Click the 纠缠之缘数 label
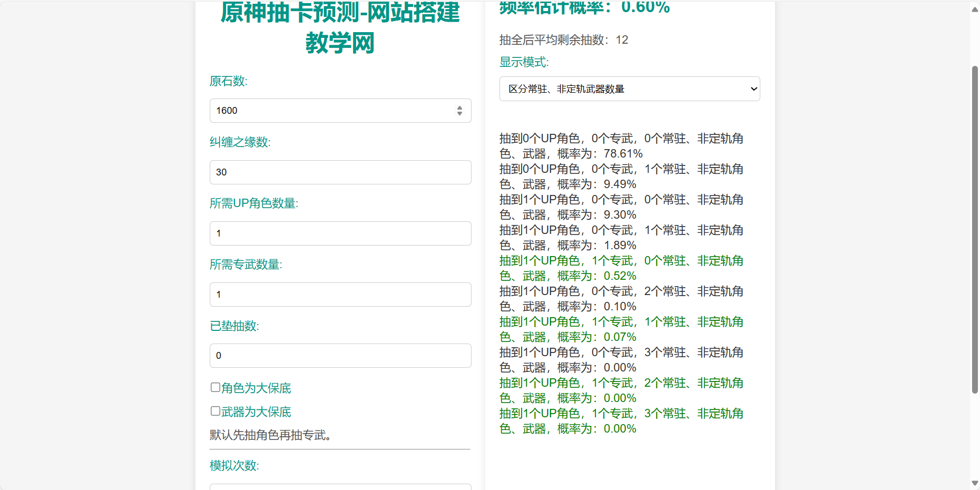The width and height of the screenshot is (980, 490). point(240,142)
